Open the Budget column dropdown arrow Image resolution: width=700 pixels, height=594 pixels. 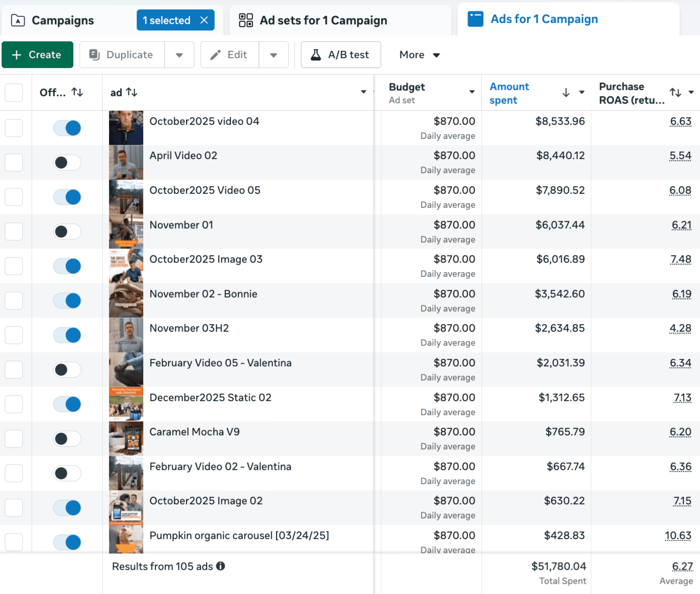472,92
